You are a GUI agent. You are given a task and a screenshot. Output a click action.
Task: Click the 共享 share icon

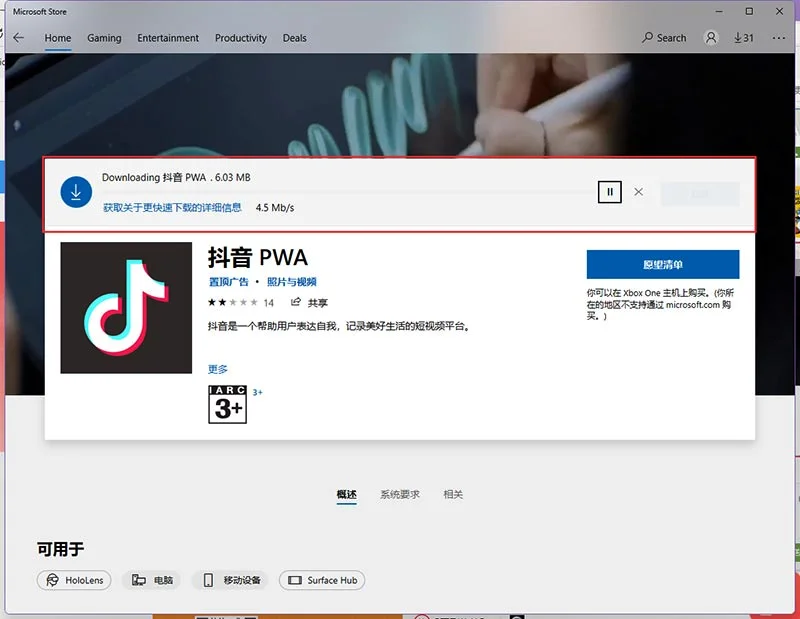(x=295, y=302)
